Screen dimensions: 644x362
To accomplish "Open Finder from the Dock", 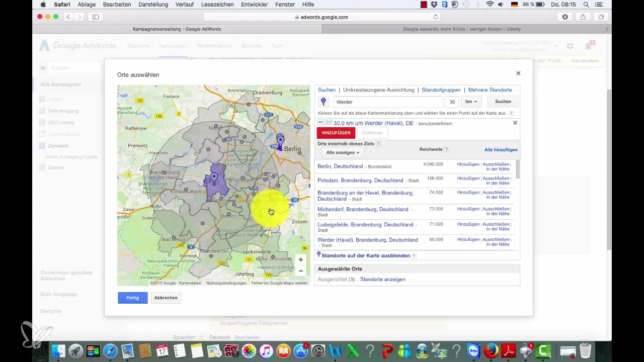I will click(58, 350).
